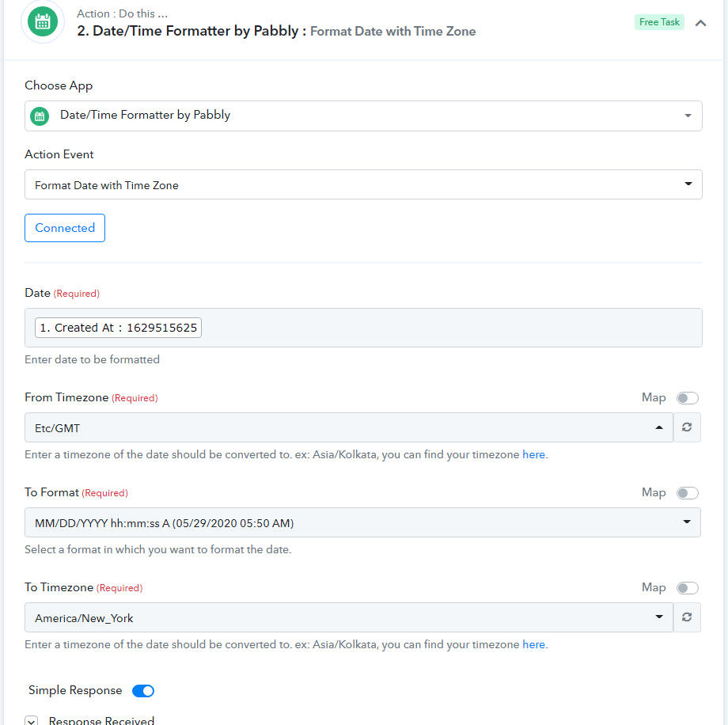Viewport: 728px width, 725px height.
Task: Click the Free Task badge
Action: 659,22
